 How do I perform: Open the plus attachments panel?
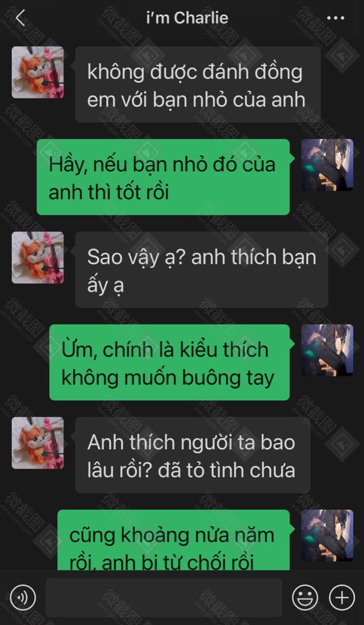coord(342,597)
